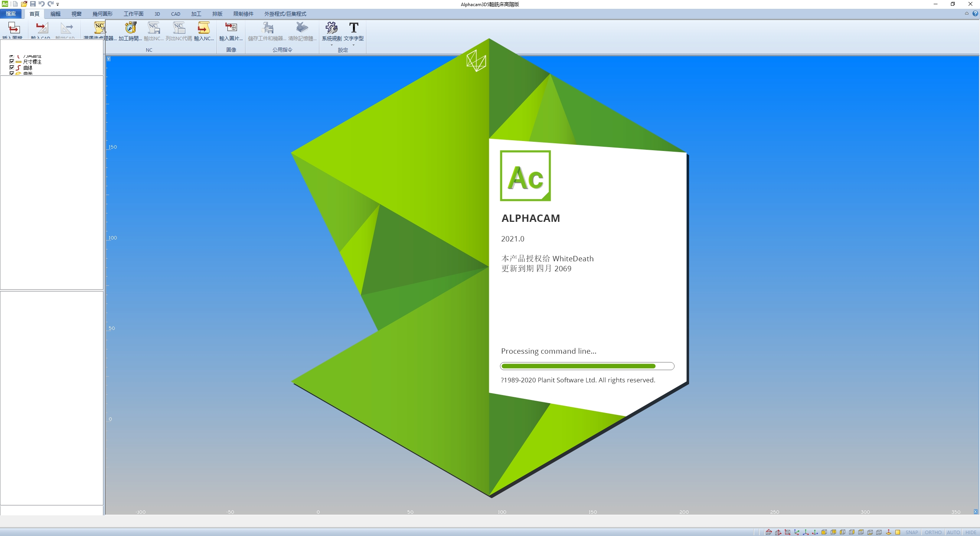Uncheck the 曲線 curves layer checkbox
980x536 pixels.
pos(12,67)
